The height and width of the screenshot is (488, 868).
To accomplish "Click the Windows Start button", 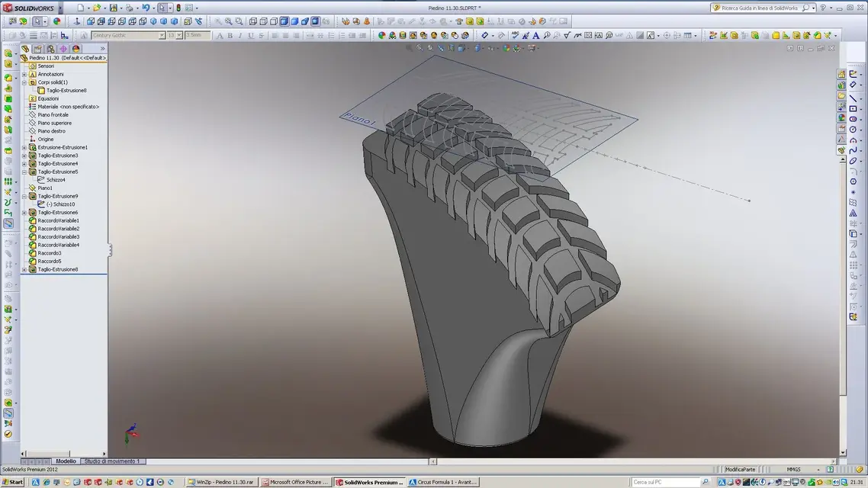I will [12, 483].
